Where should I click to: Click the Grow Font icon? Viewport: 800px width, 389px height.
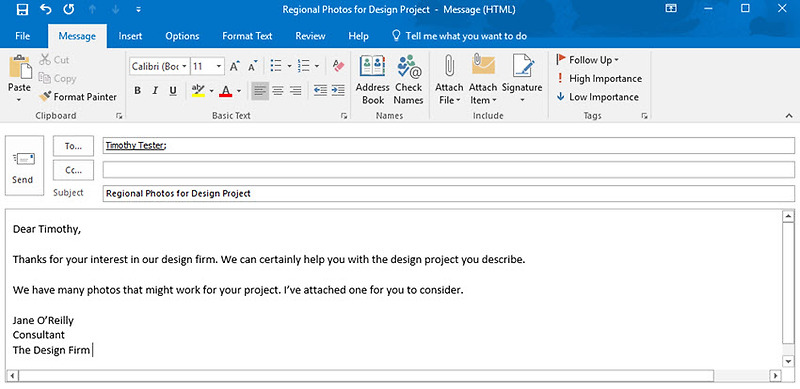[234, 66]
